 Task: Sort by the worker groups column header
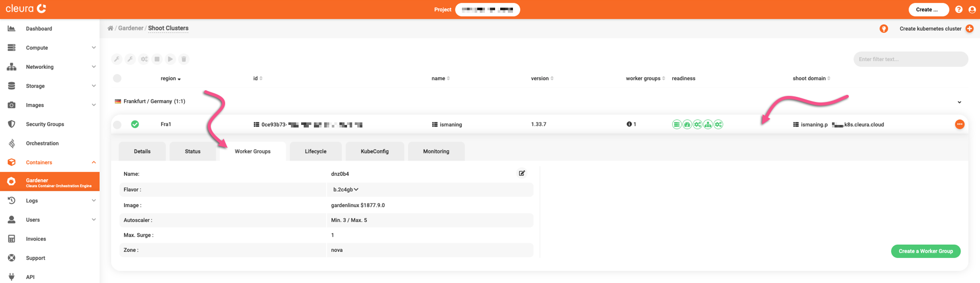645,79
